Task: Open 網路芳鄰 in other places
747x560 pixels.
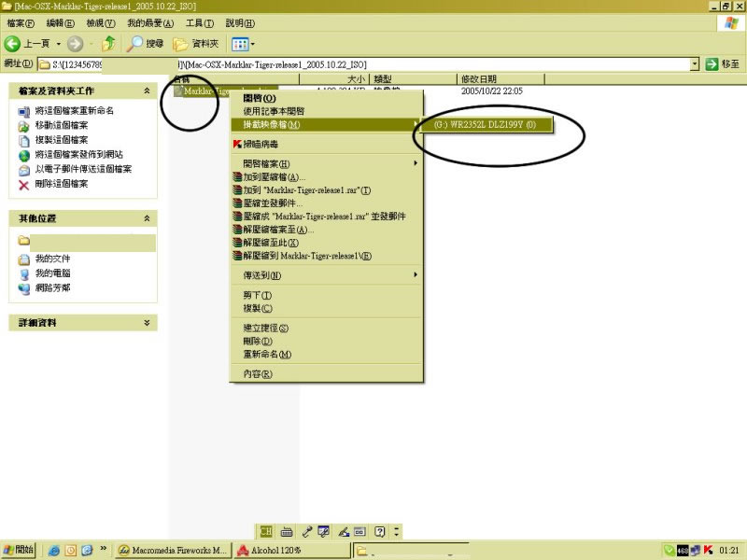Action: pos(52,288)
